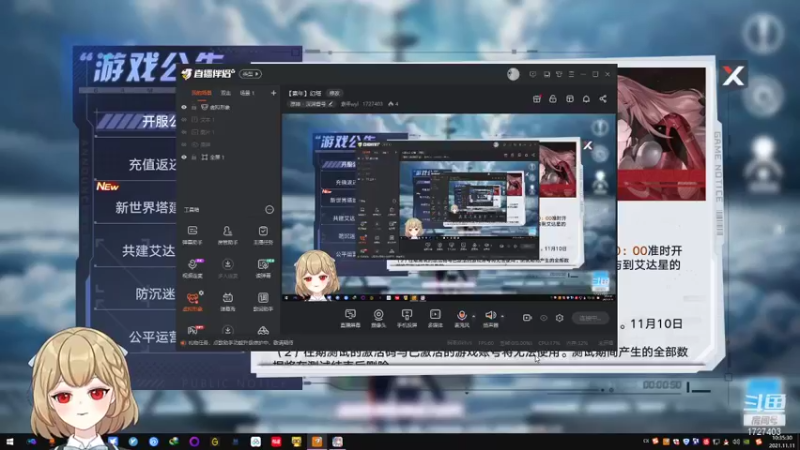Toggle visibility of the 图片 1 layer
Screen dimensions: 800x450
[x=184, y=132]
